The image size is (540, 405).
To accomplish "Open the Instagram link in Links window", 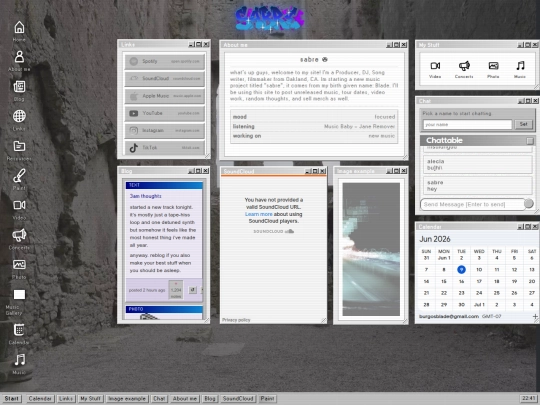I will pos(165,131).
